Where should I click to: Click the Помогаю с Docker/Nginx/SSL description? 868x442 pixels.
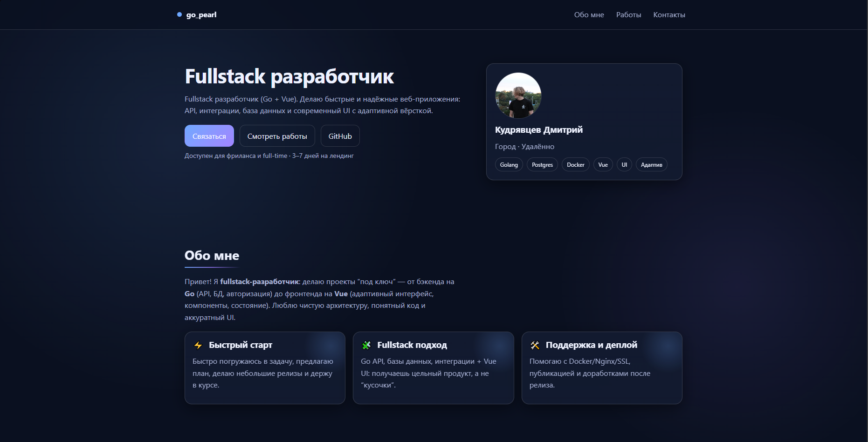(x=590, y=373)
